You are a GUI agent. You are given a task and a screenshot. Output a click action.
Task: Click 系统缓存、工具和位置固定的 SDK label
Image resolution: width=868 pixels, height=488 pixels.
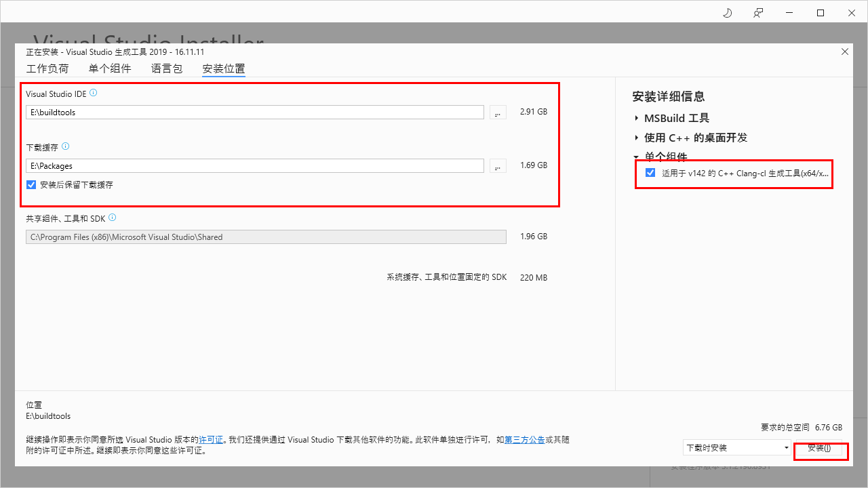tap(447, 277)
